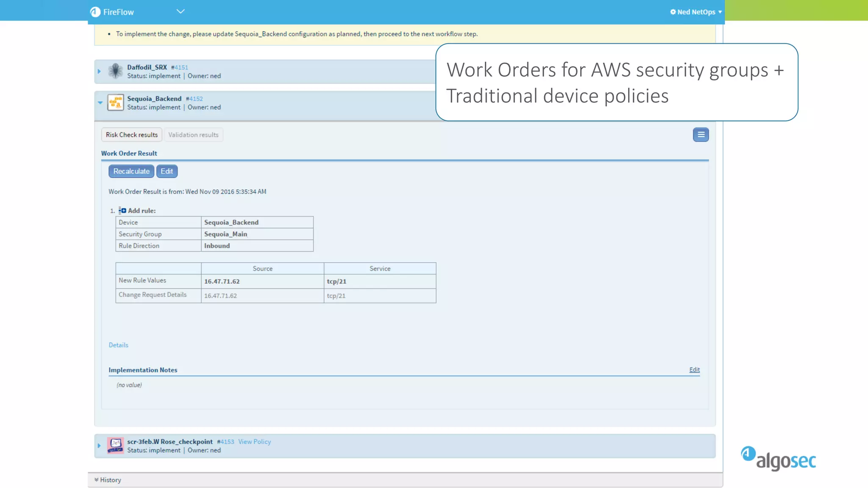Expand the History section
The width and height of the screenshot is (868, 488).
[108, 480]
